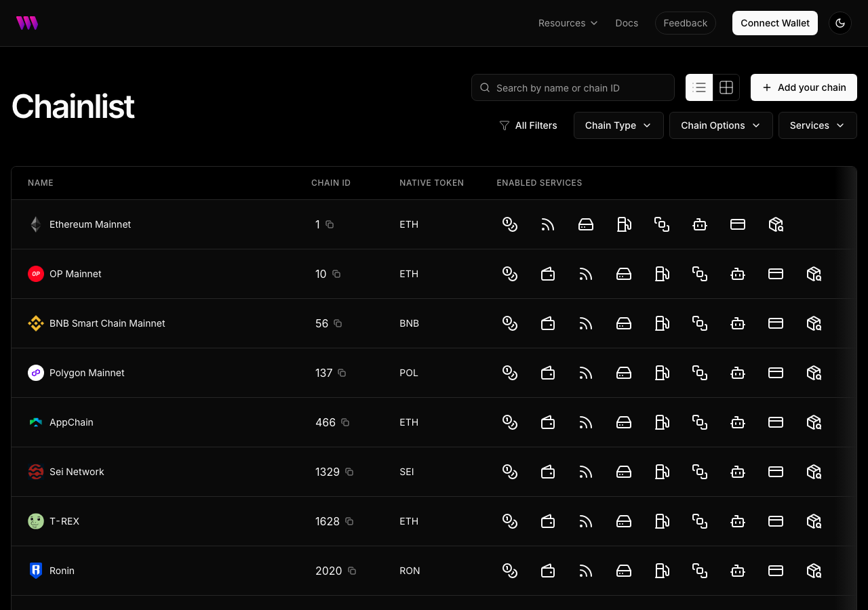
Task: Click the hard drive service icon for AppChain
Action: [624, 422]
